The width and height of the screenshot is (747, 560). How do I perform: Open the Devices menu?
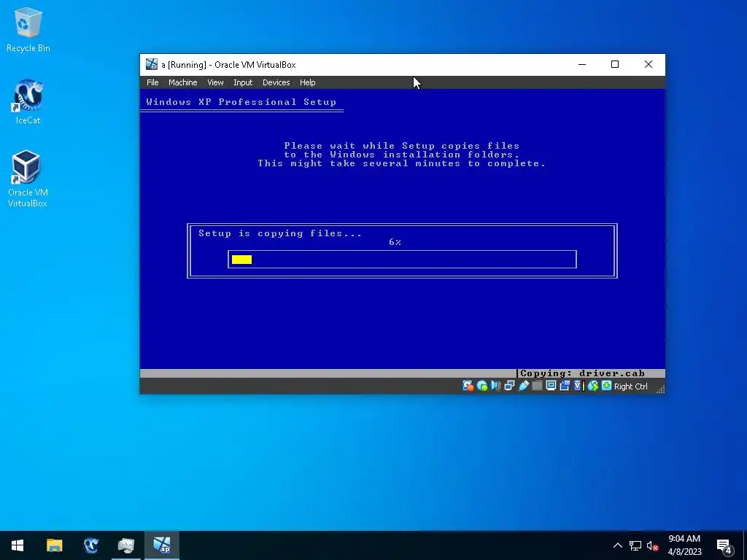[x=276, y=82]
